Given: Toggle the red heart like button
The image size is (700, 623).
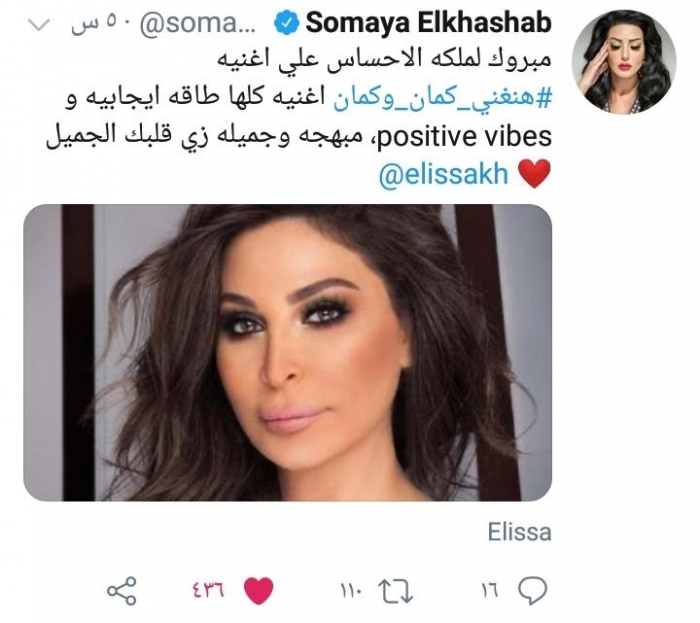Looking at the screenshot, I should [x=259, y=590].
